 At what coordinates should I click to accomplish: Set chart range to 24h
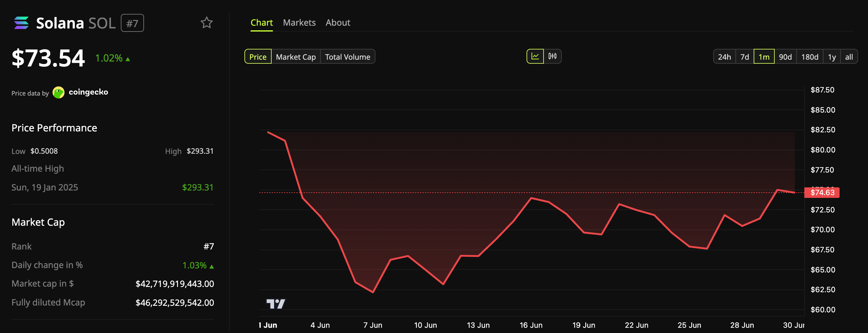click(x=724, y=57)
